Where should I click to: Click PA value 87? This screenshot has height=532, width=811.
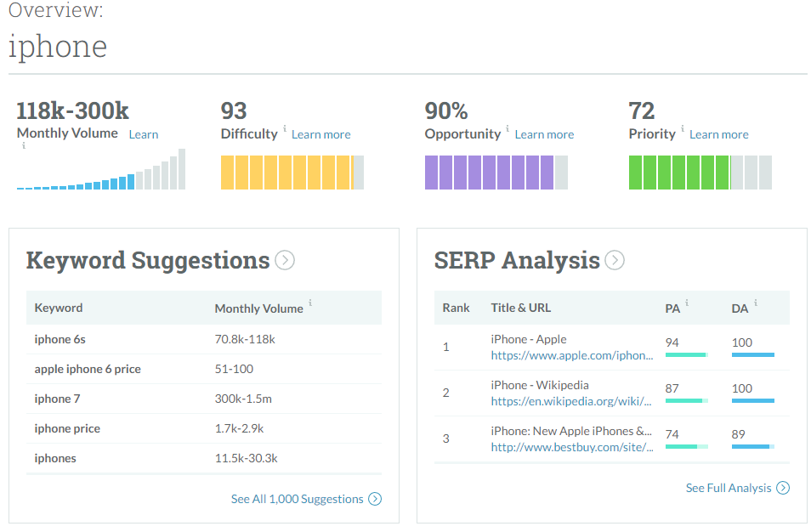click(x=672, y=388)
